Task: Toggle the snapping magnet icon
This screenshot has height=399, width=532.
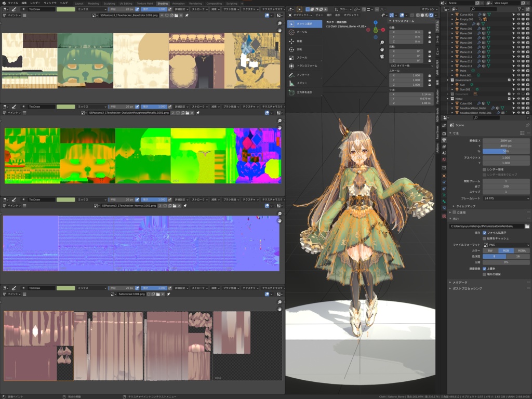Action: point(364,9)
